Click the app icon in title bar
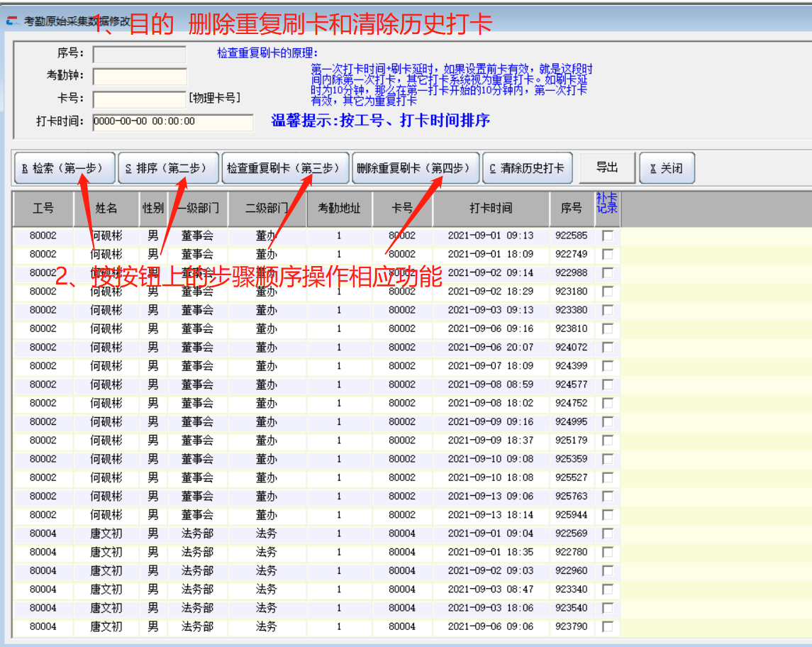Screen dimensions: 812x647 pos(12,21)
